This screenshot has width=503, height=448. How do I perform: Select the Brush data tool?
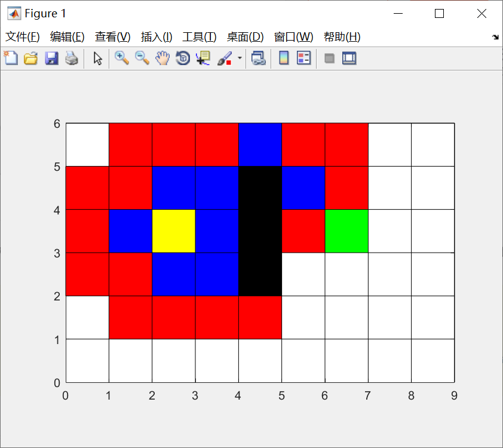(x=225, y=59)
